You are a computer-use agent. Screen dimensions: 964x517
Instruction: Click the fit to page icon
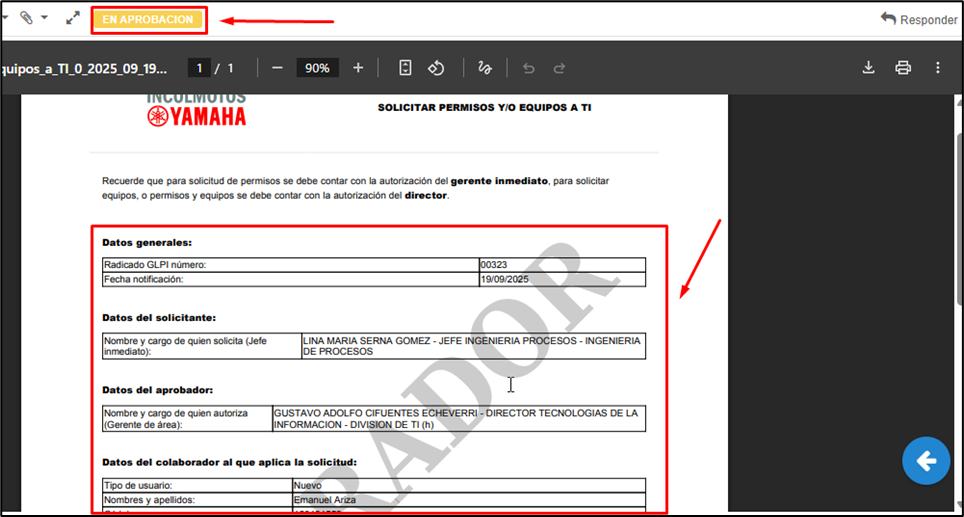point(405,68)
